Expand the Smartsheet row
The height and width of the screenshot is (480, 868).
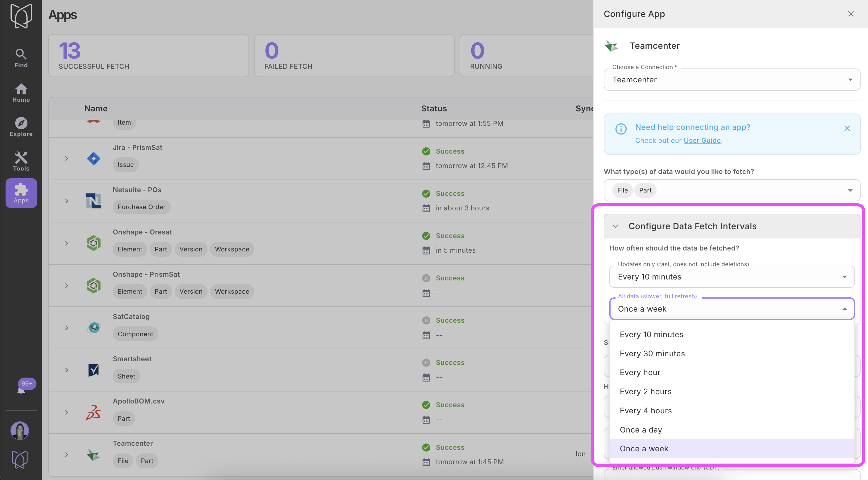pos(67,370)
